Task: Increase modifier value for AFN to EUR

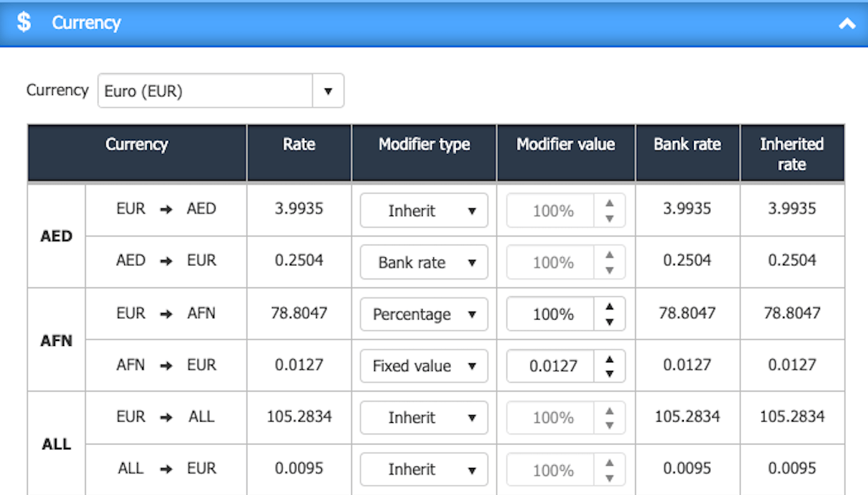Action: click(610, 359)
